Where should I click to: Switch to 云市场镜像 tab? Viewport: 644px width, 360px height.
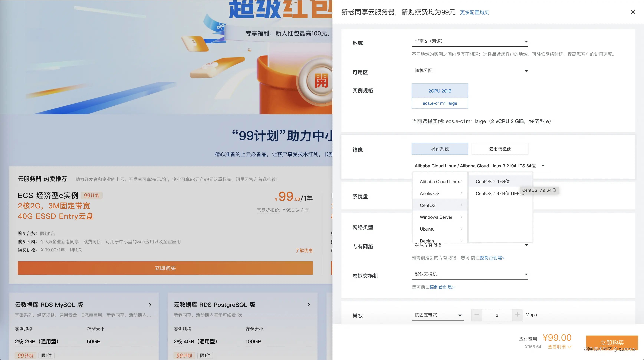(x=500, y=149)
